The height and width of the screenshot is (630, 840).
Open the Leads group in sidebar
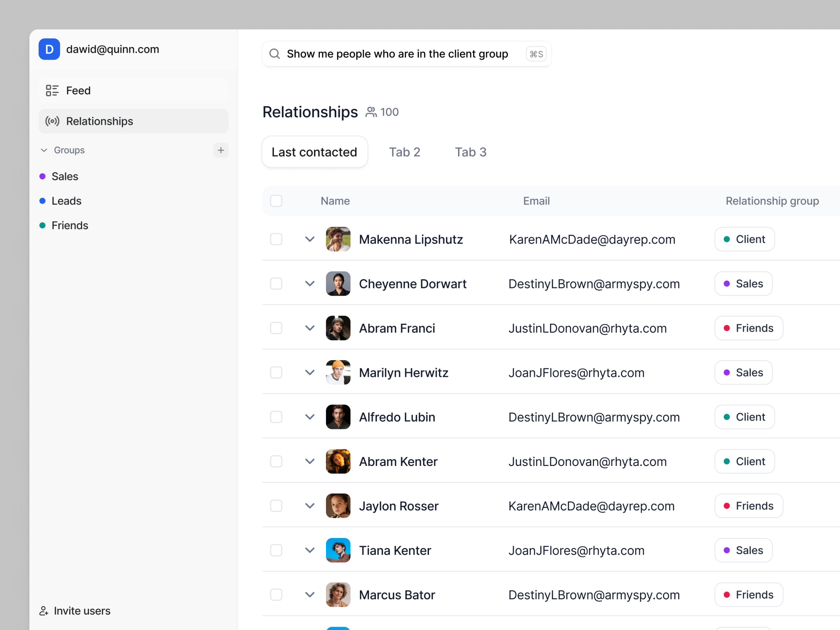point(66,201)
